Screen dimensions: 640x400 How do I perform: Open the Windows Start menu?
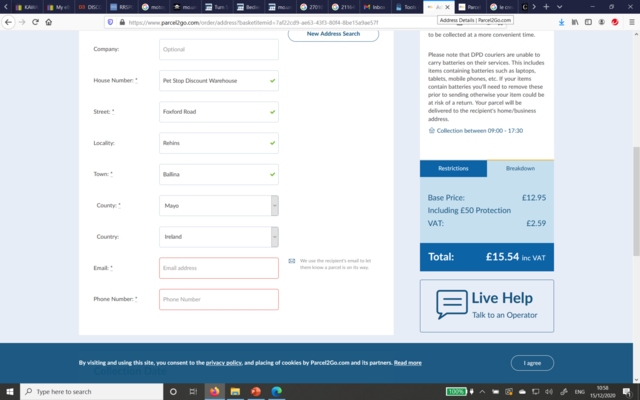click(9, 391)
